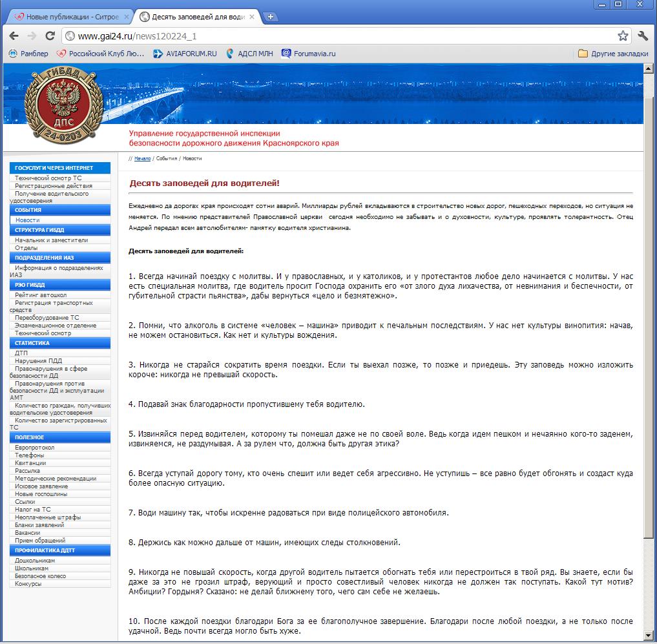Expand the 'Другие закладки' bookmarks folder
This screenshot has width=657, height=644.
point(613,54)
